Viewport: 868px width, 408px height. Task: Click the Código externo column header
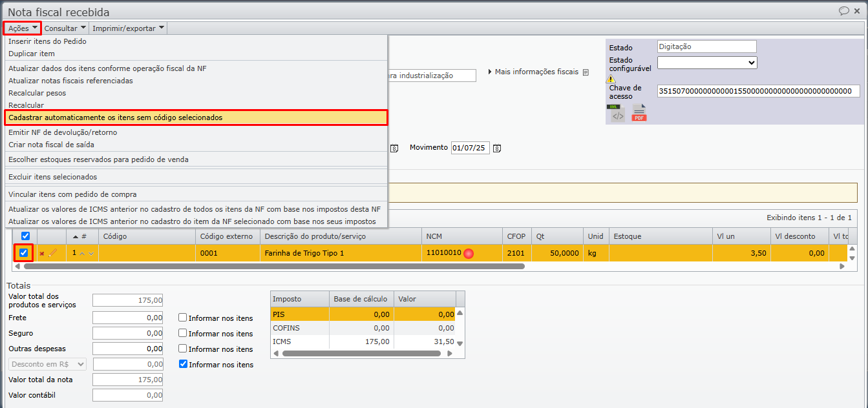coord(228,236)
